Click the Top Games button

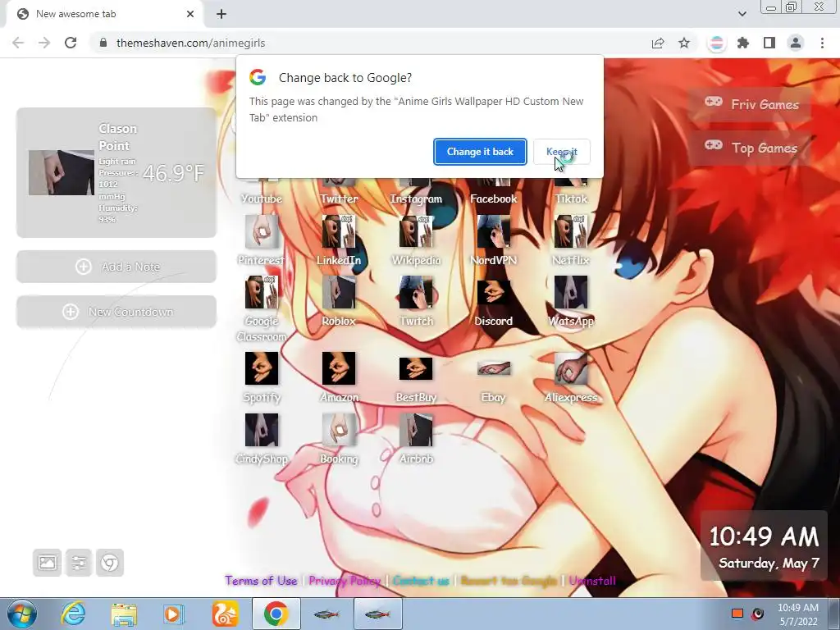751,148
